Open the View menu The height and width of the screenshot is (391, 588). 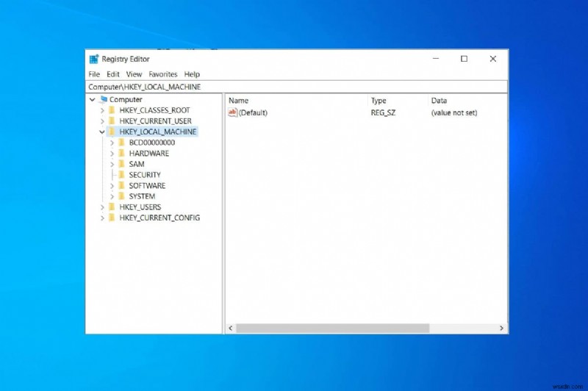click(x=134, y=74)
